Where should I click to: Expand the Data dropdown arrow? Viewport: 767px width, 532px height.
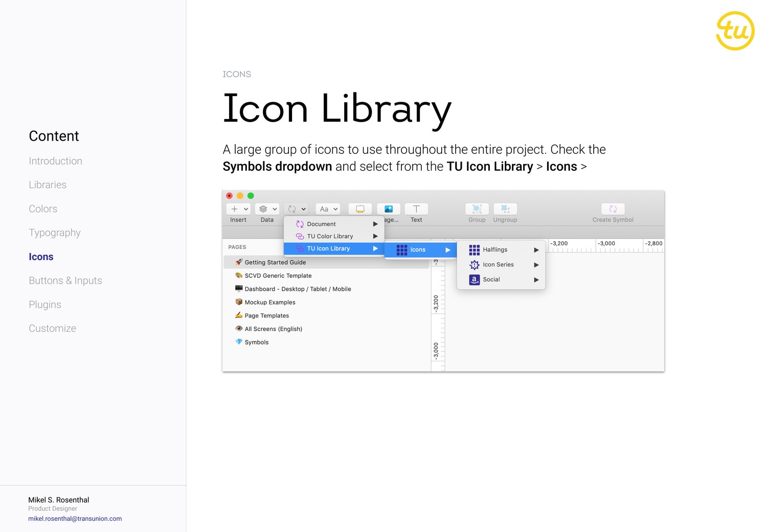(x=275, y=209)
